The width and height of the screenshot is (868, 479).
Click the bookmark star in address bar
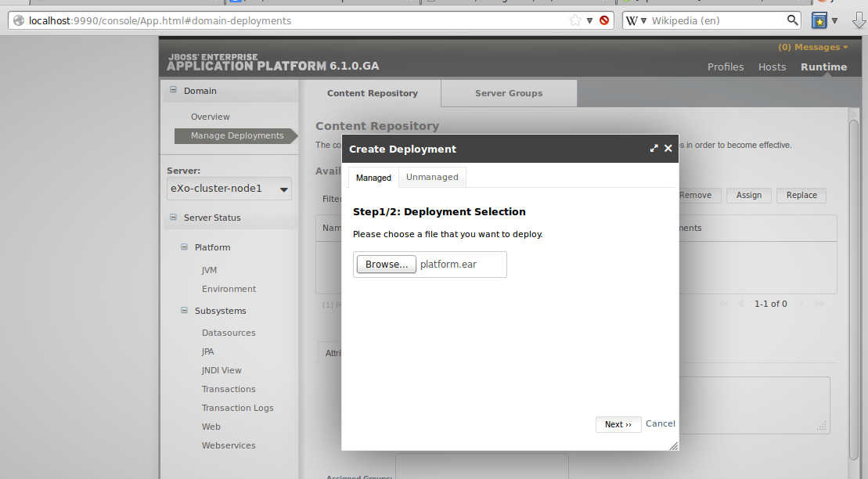(575, 20)
